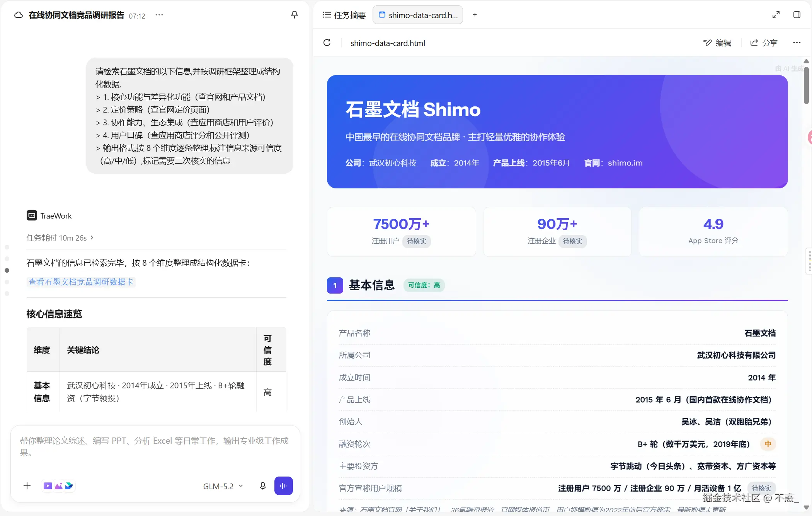This screenshot has width=812, height=516.
Task: Expand the 任务耗时 10m 26s details
Action: click(60, 237)
